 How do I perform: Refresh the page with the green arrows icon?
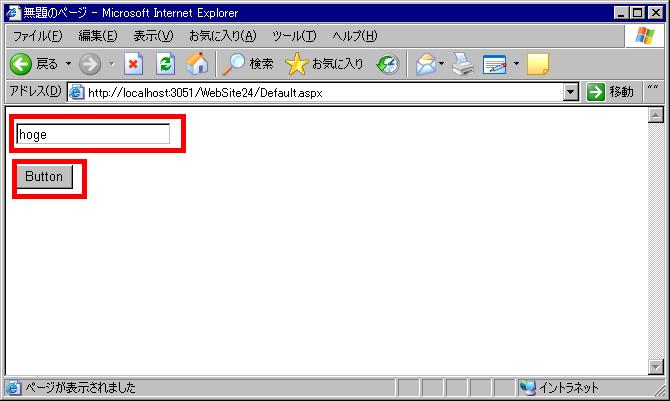(x=165, y=64)
